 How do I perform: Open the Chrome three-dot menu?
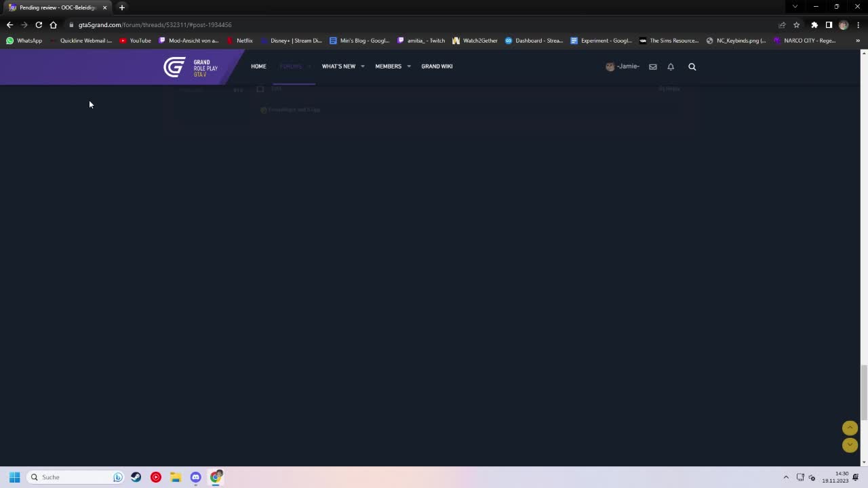[859, 25]
